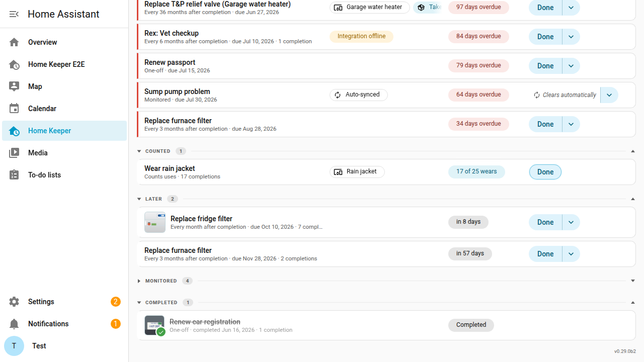Image resolution: width=644 pixels, height=362 pixels.
Task: Open the Sump pump problem task
Action: pyautogui.click(x=386, y=95)
